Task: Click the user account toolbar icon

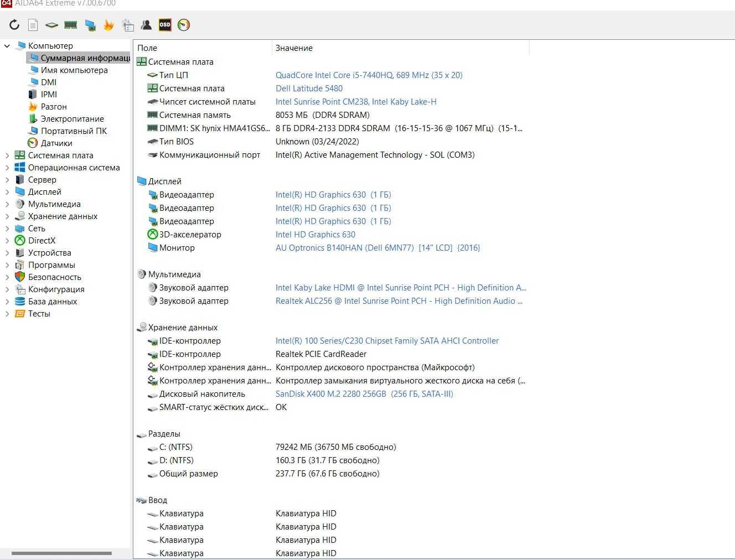Action: point(146,24)
